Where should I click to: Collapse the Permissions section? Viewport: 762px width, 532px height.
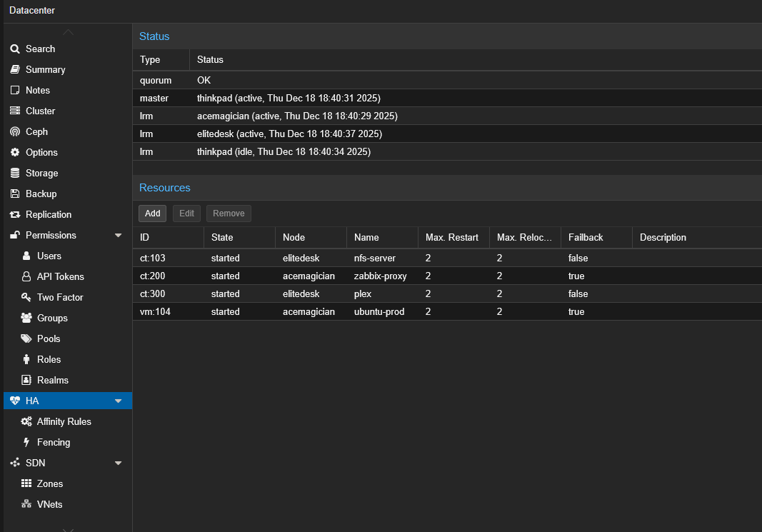(x=118, y=235)
